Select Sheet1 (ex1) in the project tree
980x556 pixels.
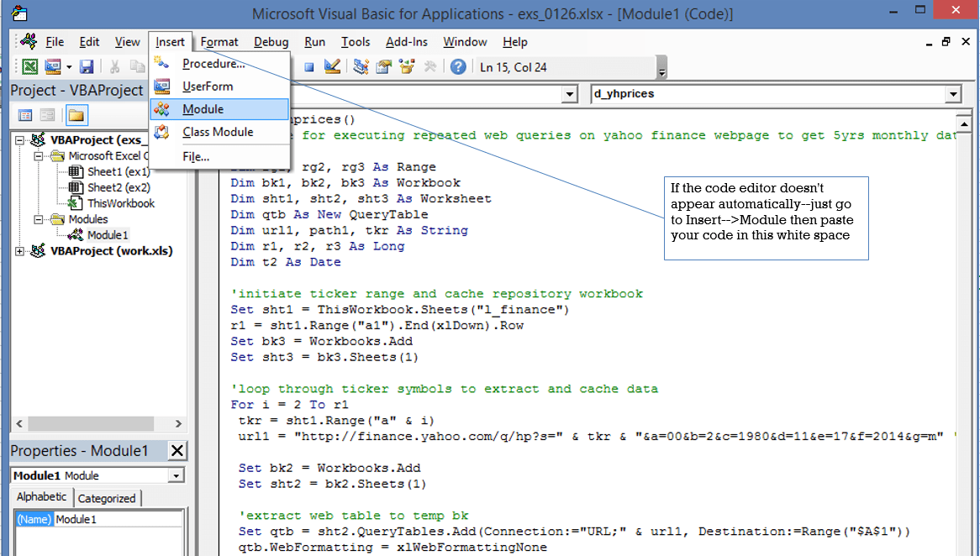(119, 171)
